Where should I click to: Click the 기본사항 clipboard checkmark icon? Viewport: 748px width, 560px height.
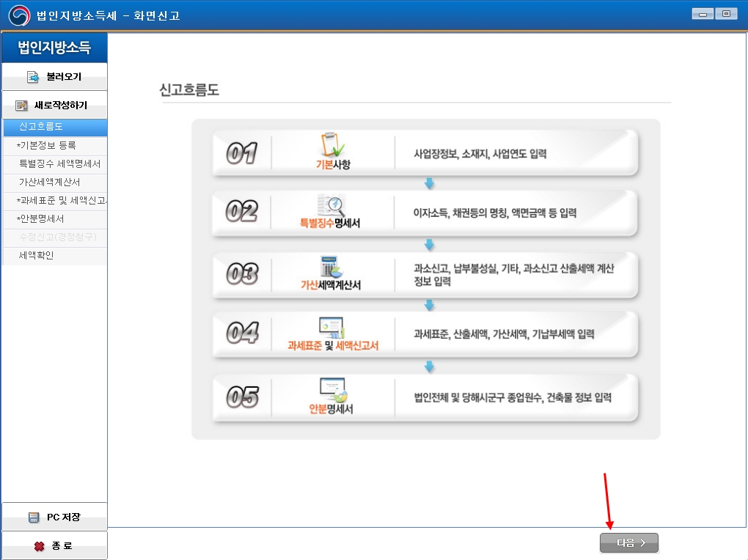pyautogui.click(x=332, y=144)
